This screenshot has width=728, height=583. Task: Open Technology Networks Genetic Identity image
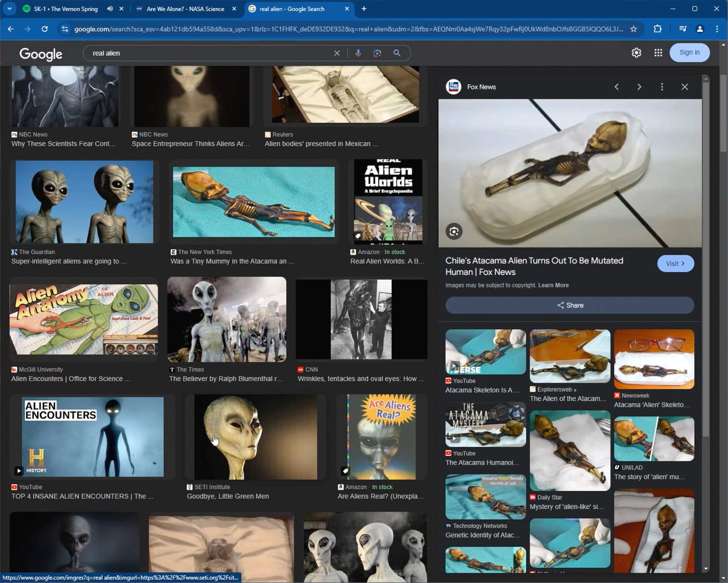click(x=486, y=497)
